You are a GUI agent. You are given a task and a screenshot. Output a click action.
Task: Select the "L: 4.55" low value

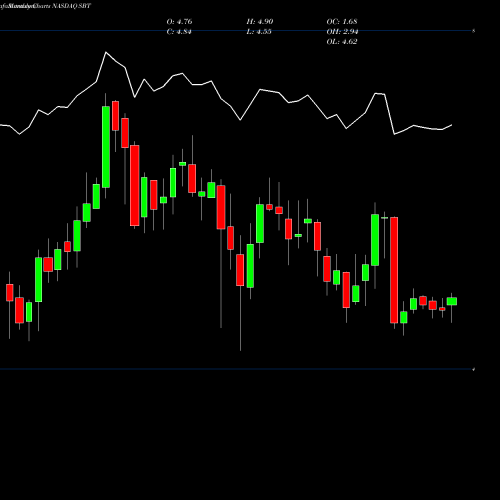pyautogui.click(x=259, y=32)
